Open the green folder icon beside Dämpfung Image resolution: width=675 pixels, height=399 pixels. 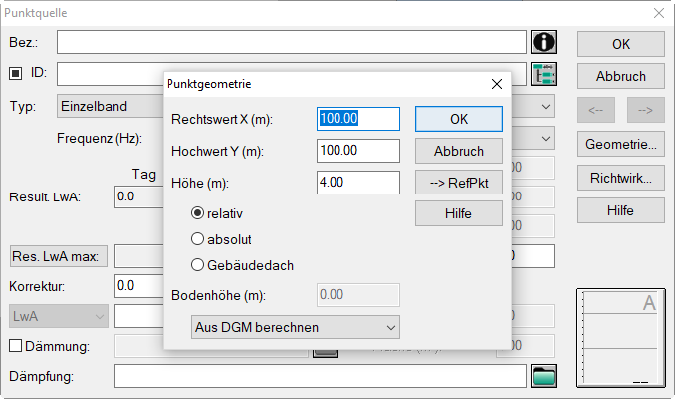pos(544,376)
